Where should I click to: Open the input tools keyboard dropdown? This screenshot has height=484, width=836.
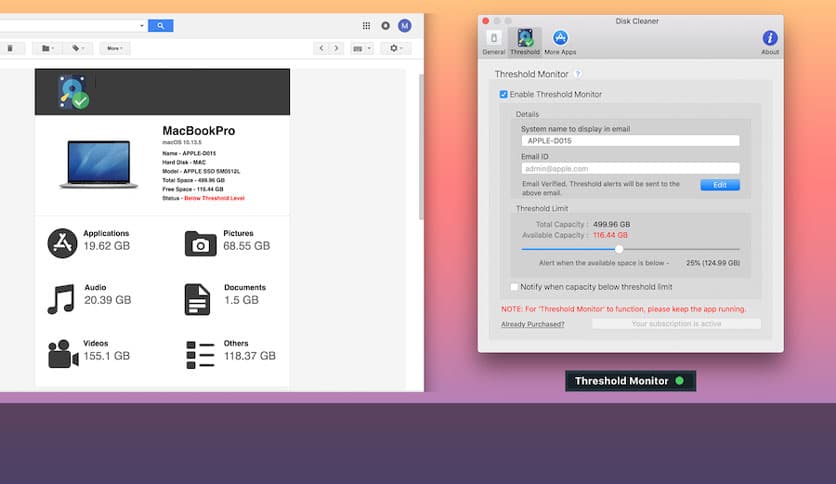pos(362,49)
